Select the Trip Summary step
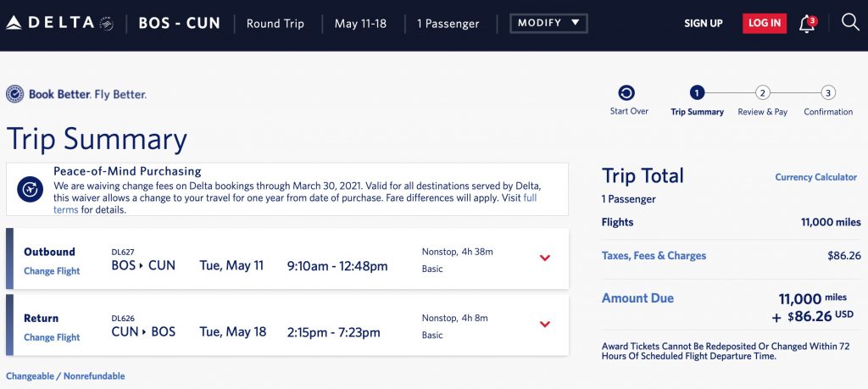Image resolution: width=868 pixels, height=389 pixels. point(697,93)
